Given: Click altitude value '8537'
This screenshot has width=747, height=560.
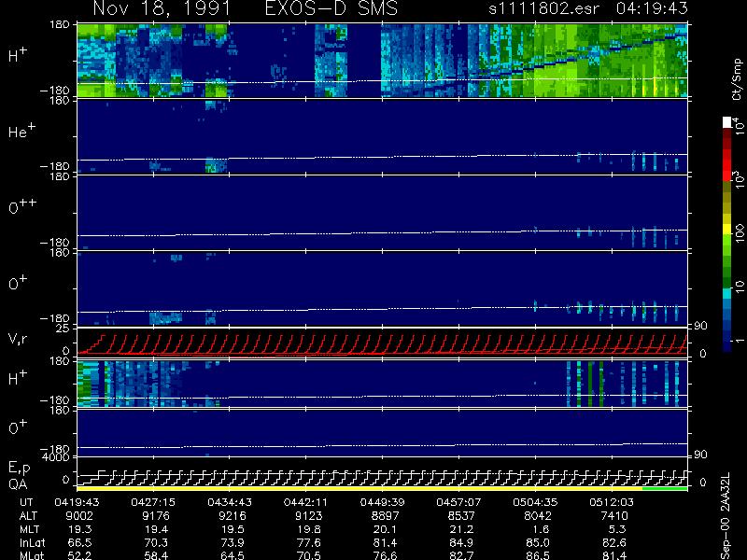Looking at the screenshot, I should (461, 516).
